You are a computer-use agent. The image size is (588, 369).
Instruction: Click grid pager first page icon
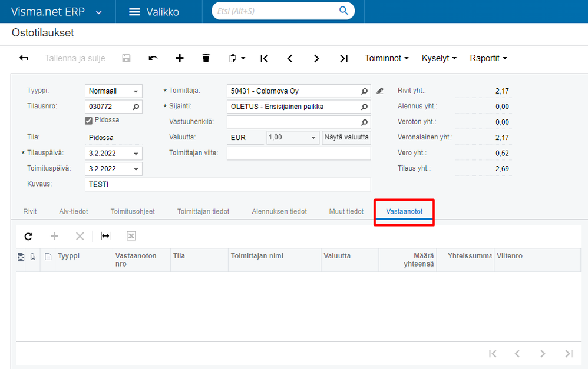tap(493, 353)
